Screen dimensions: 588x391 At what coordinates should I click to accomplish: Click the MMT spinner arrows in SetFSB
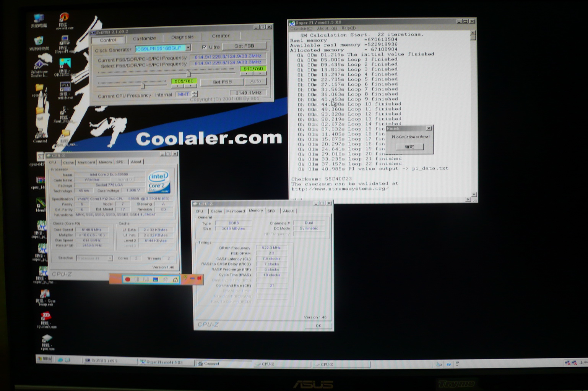click(x=195, y=94)
